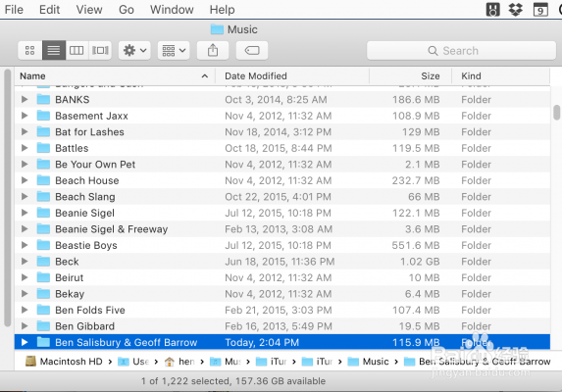Switch to list view
562x392 pixels.
point(54,51)
